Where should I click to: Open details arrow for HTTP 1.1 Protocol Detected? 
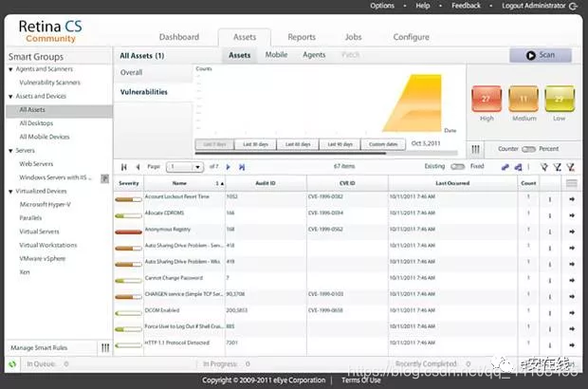point(572,344)
